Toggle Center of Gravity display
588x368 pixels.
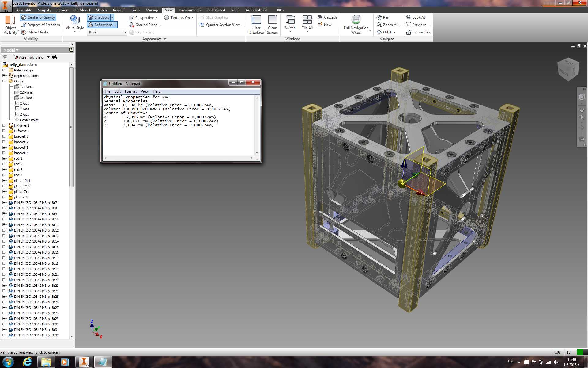pos(38,17)
